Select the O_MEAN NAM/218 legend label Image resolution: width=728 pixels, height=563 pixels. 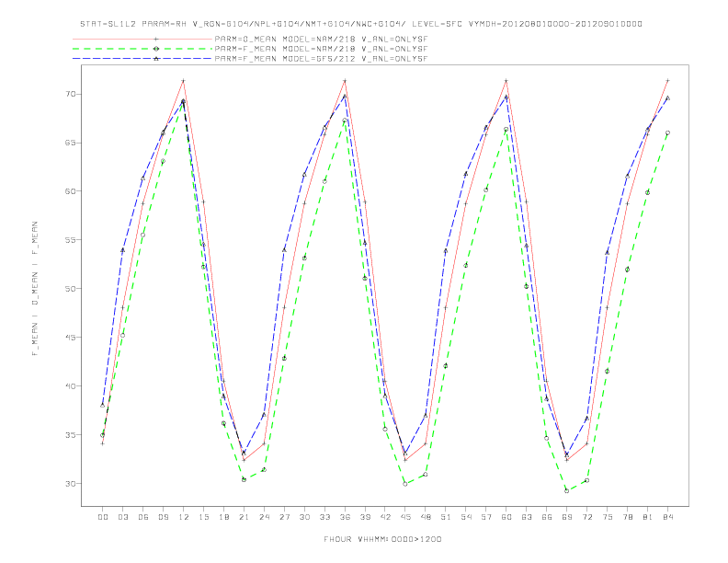(321, 39)
